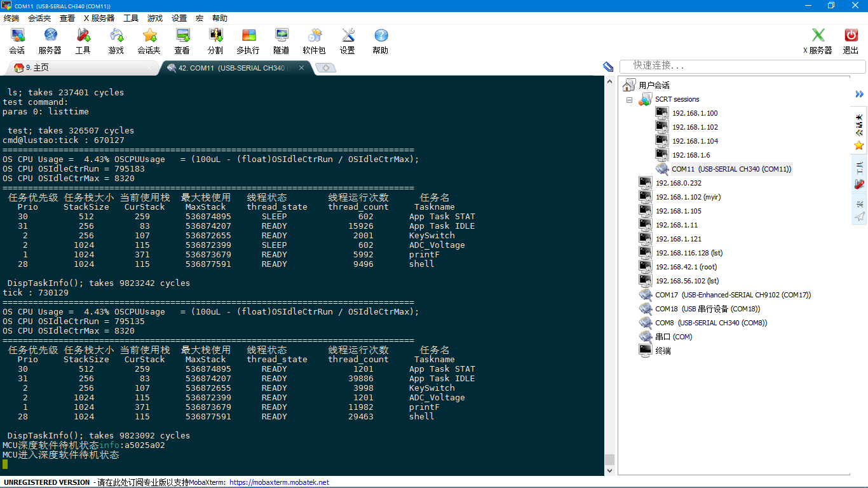The width and height of the screenshot is (868, 488).
Task: Click the 游戏 (Games) toolbar icon
Action: click(x=116, y=41)
